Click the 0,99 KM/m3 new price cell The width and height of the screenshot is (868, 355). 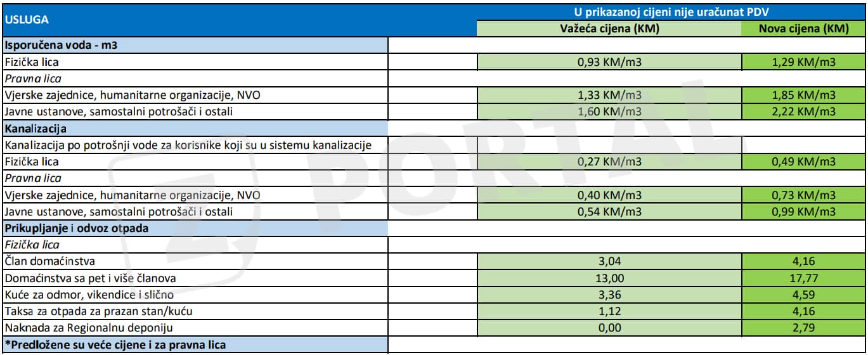(803, 212)
